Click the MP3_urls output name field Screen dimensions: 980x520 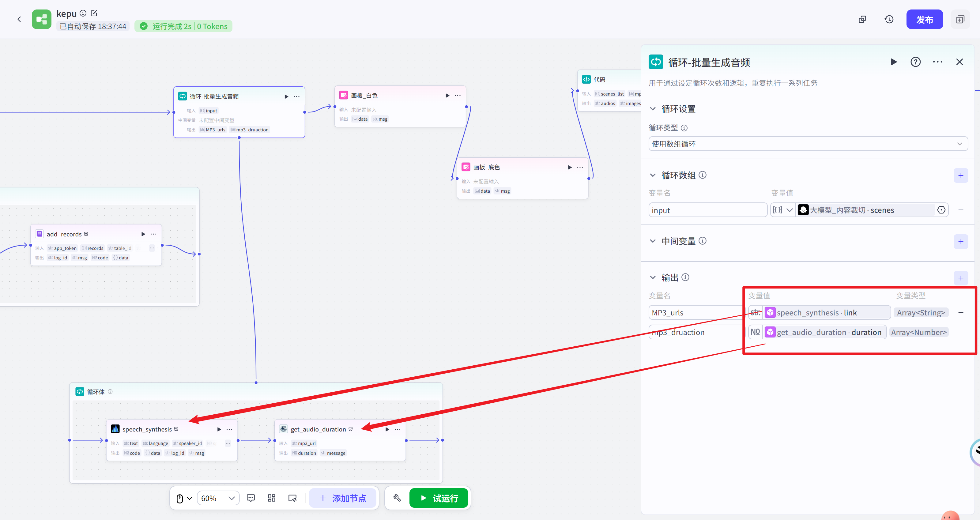(696, 313)
